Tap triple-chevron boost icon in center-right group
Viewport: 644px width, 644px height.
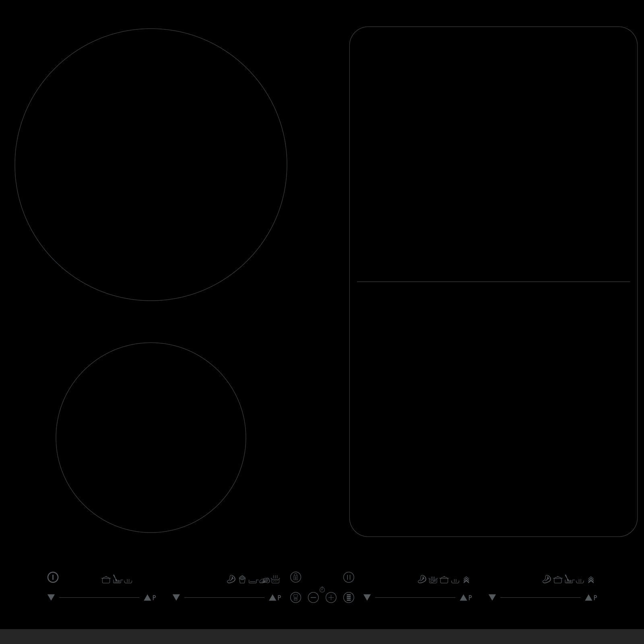point(466,580)
